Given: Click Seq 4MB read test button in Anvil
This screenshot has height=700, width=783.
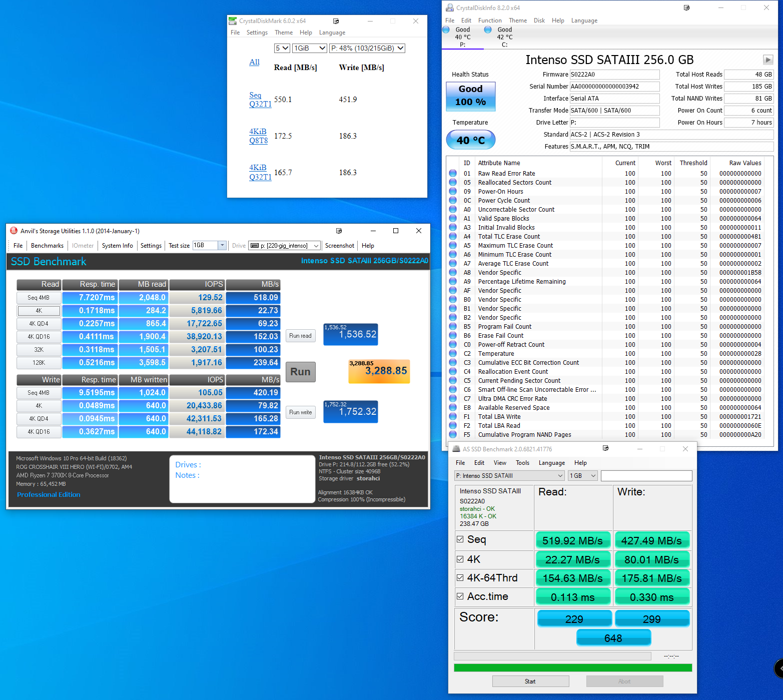Looking at the screenshot, I should (39, 298).
